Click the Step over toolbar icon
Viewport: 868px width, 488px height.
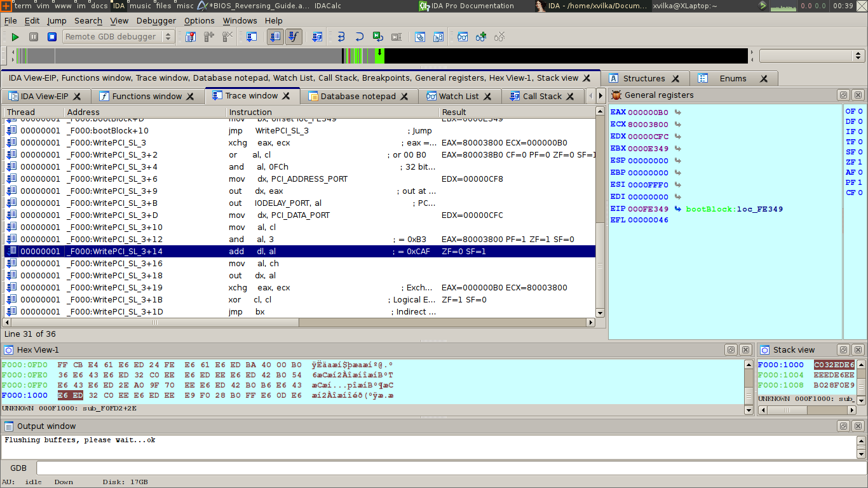click(x=360, y=37)
